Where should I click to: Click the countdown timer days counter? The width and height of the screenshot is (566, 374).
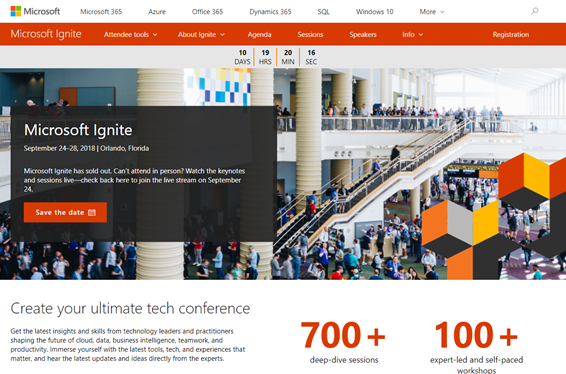tap(242, 57)
